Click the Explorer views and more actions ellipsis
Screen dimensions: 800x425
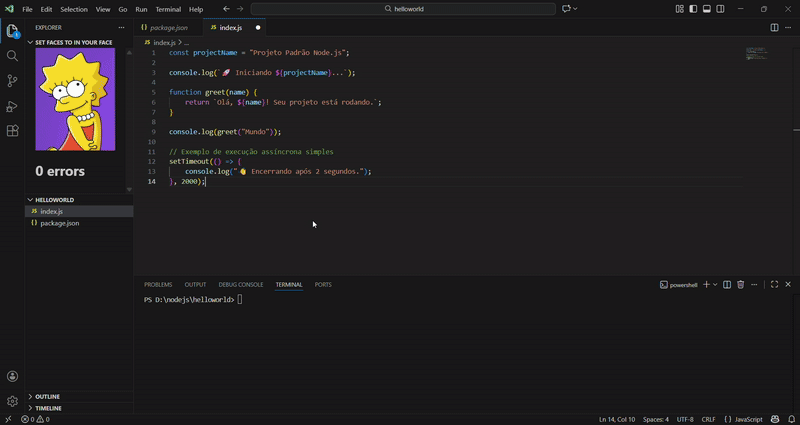(x=121, y=28)
